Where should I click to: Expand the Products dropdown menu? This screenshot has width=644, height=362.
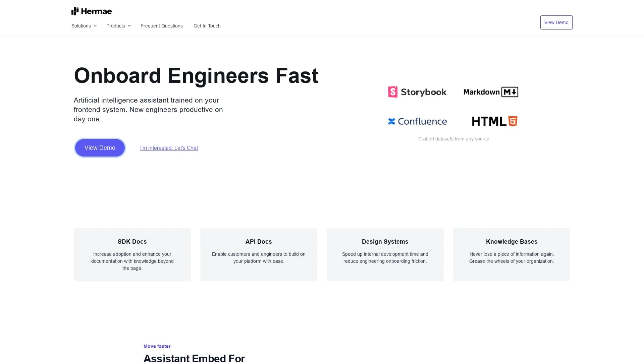(118, 26)
